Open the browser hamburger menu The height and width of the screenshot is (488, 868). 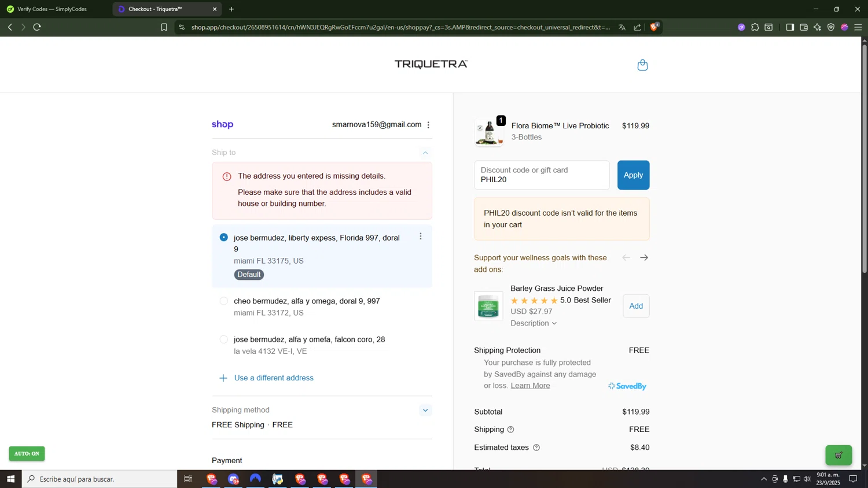[858, 27]
